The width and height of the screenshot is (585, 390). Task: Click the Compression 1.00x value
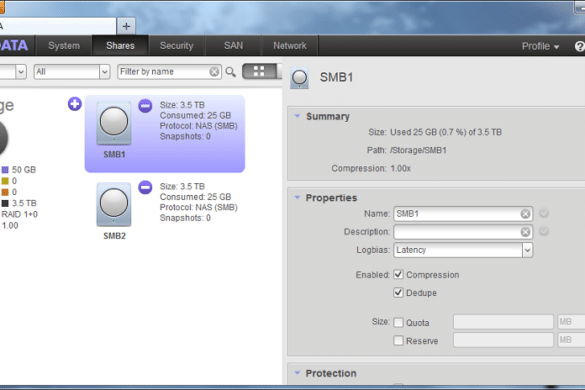pos(400,169)
